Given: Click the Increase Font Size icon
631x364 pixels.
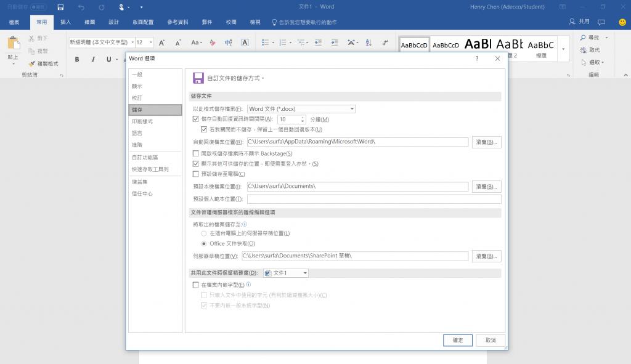Looking at the screenshot, I should [162, 43].
